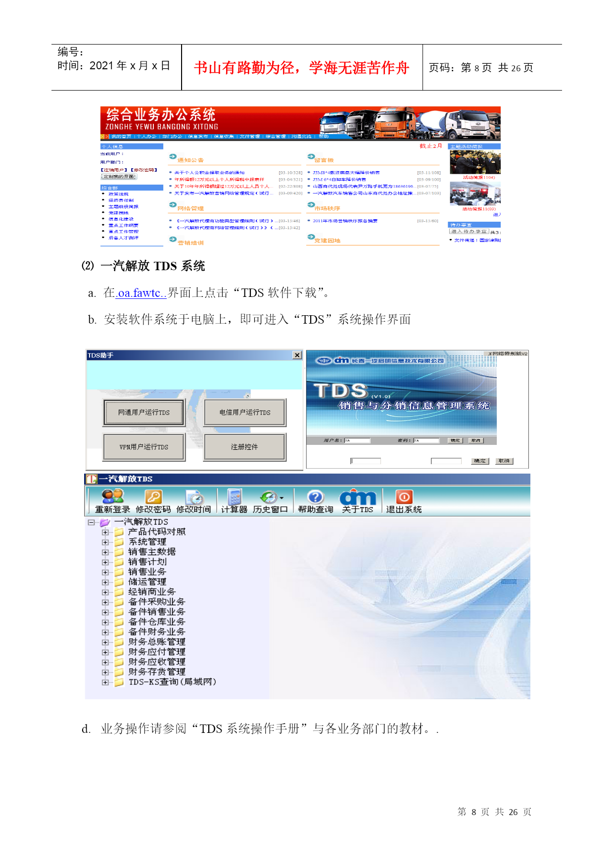Click the arrow icon beside 网络管理

(173, 204)
